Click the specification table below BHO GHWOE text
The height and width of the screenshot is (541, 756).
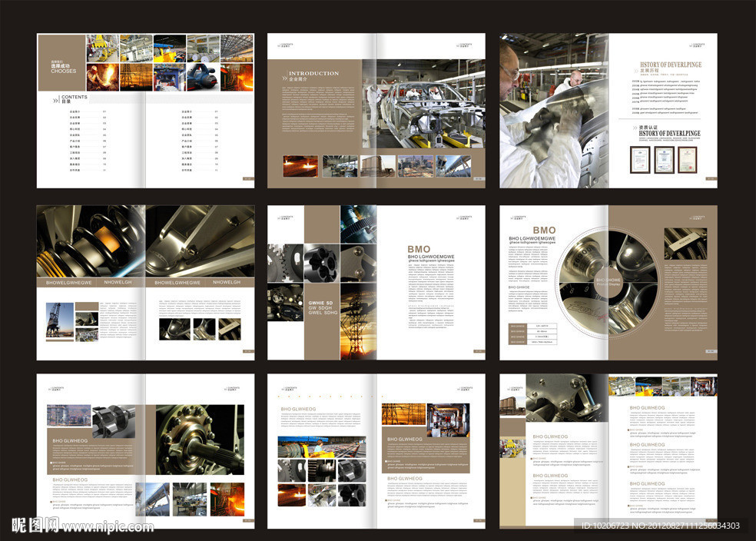click(532, 334)
